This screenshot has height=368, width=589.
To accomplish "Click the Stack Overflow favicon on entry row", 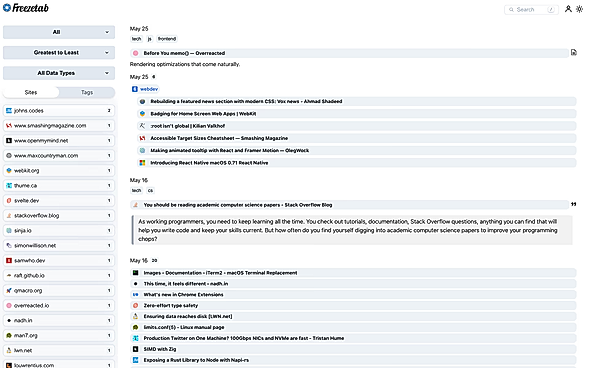I will (136, 205).
